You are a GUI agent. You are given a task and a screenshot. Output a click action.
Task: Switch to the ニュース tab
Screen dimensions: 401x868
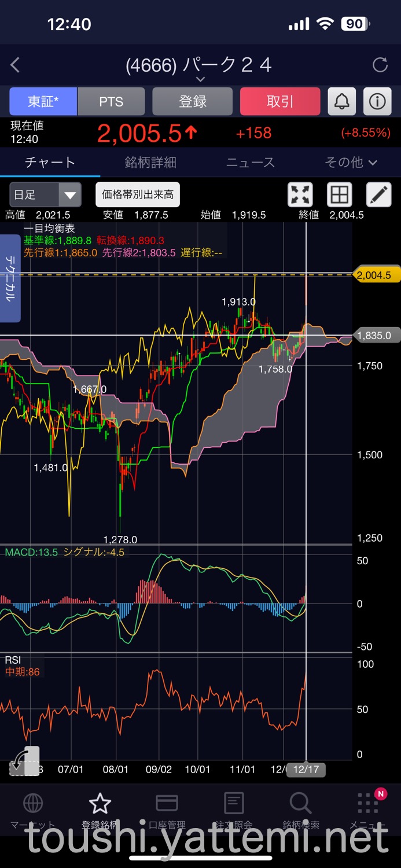tap(251, 163)
